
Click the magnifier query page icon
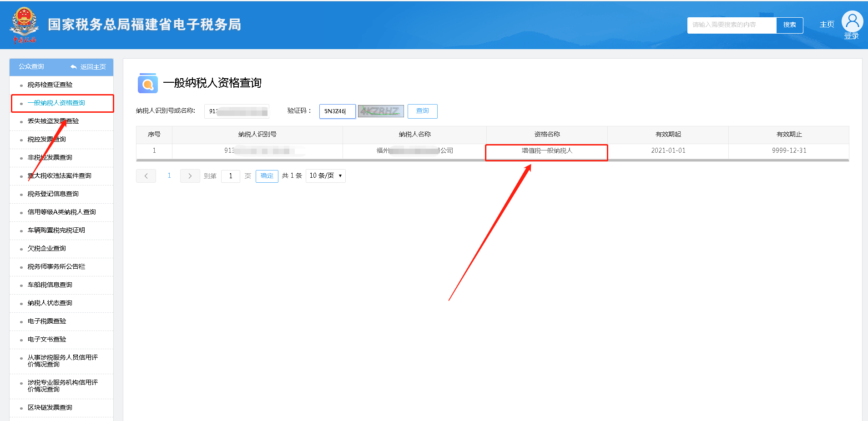[147, 83]
